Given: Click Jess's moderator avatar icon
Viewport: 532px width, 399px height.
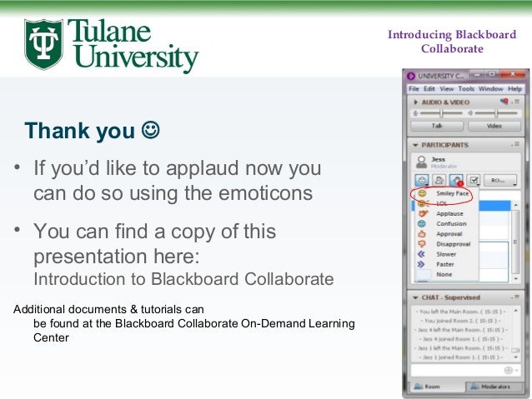Looking at the screenshot, I should point(421,162).
